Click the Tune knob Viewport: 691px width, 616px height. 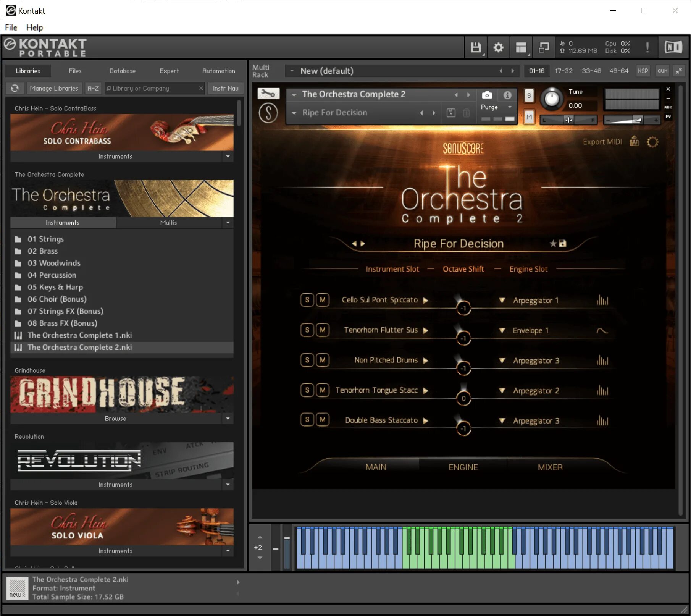click(552, 99)
